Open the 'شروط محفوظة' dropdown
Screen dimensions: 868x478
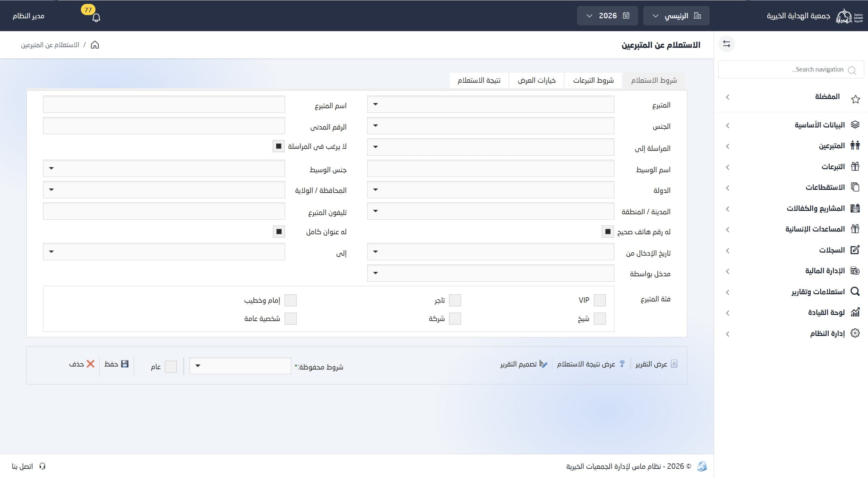coord(240,365)
